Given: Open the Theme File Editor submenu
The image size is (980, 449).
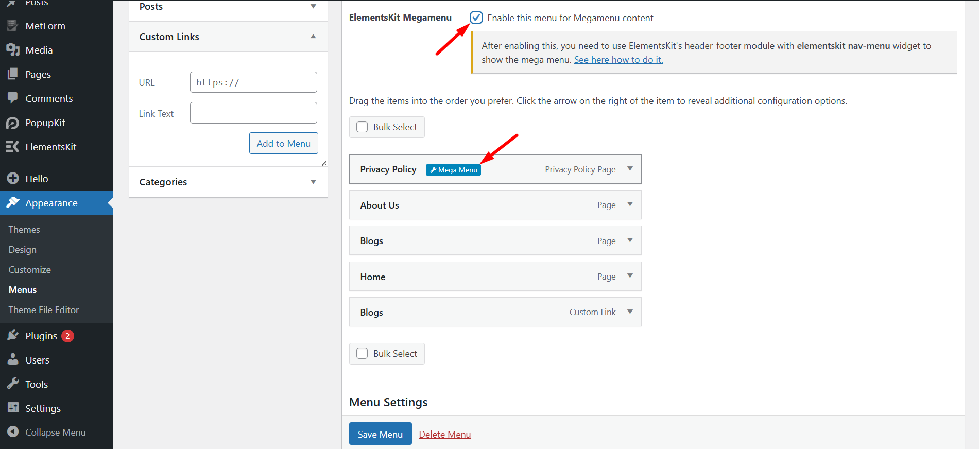Looking at the screenshot, I should pos(44,310).
